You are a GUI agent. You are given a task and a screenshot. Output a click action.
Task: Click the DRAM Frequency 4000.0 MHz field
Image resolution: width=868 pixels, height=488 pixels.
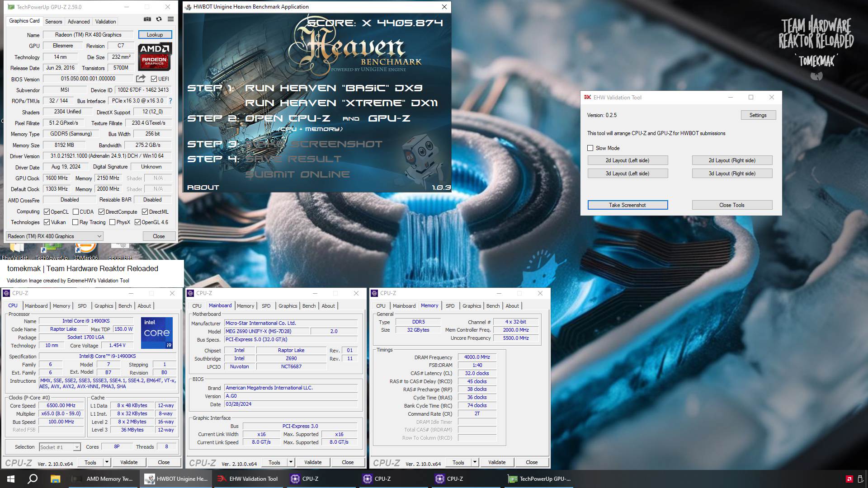pos(477,357)
